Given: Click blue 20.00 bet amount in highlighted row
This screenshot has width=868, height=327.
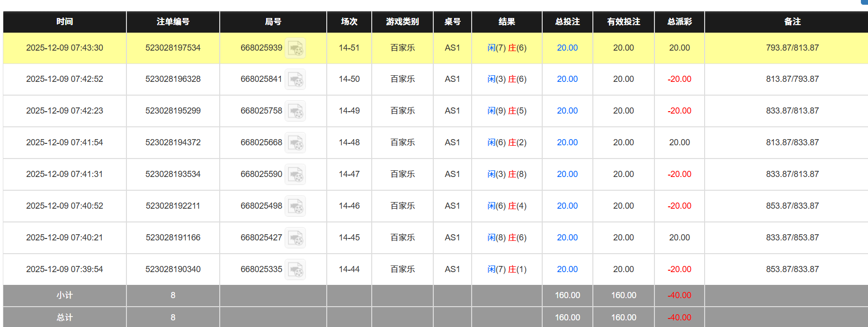Looking at the screenshot, I should pos(567,48).
